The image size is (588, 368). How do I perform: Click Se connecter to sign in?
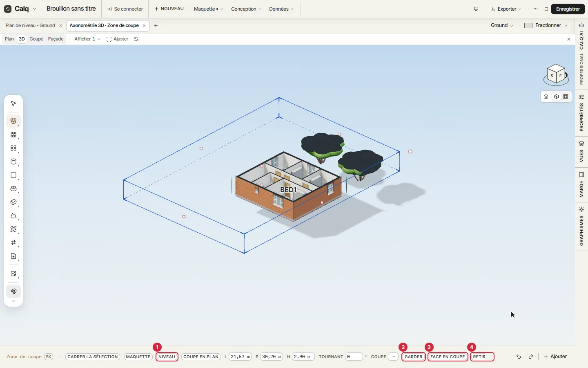point(125,9)
